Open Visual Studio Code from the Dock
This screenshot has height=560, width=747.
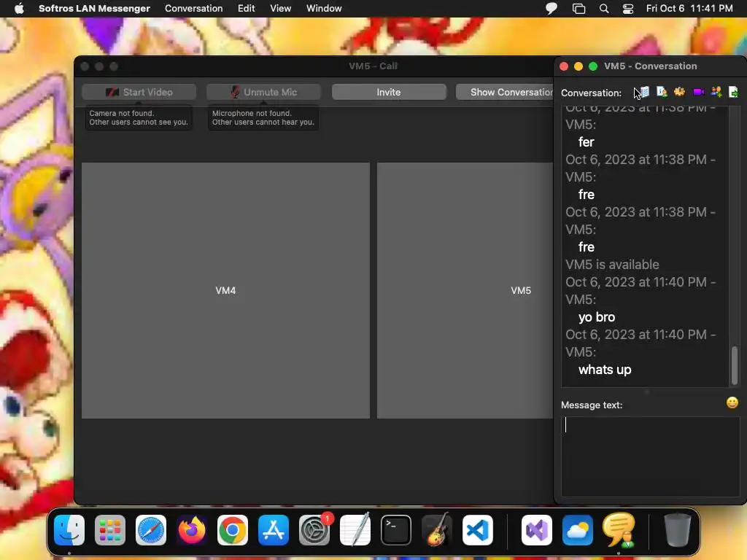coord(478,530)
